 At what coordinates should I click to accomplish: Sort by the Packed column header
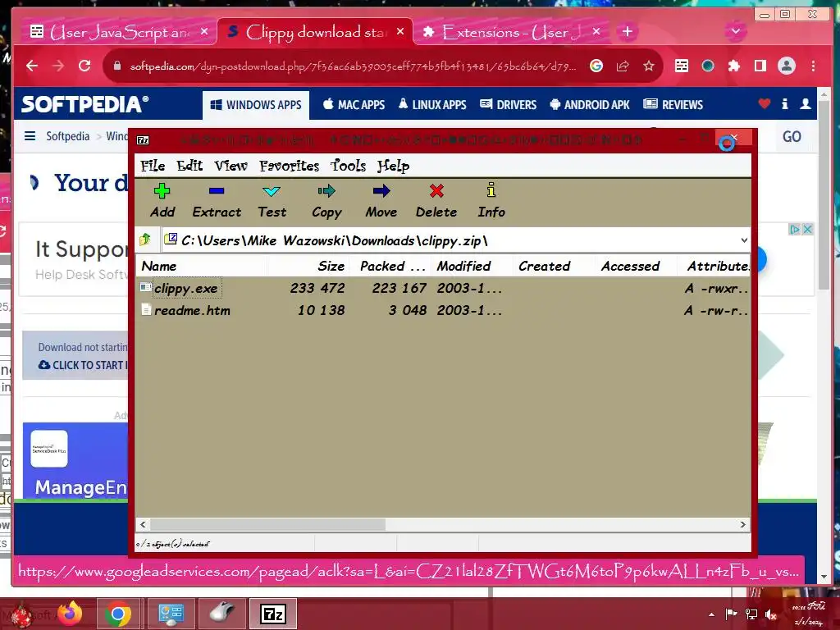click(391, 267)
